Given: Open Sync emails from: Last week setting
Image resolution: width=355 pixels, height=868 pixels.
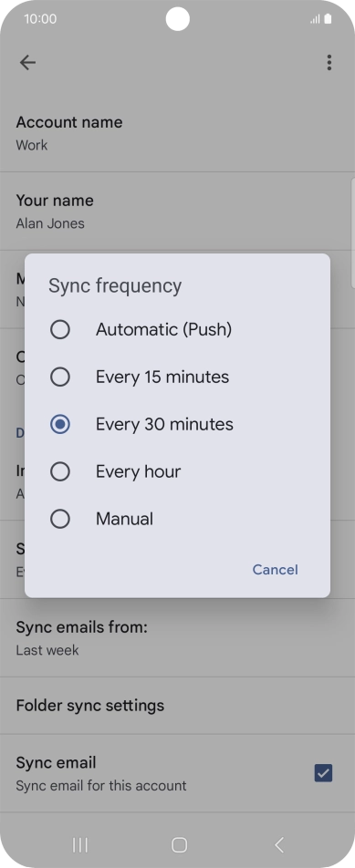Looking at the screenshot, I should click(177, 637).
